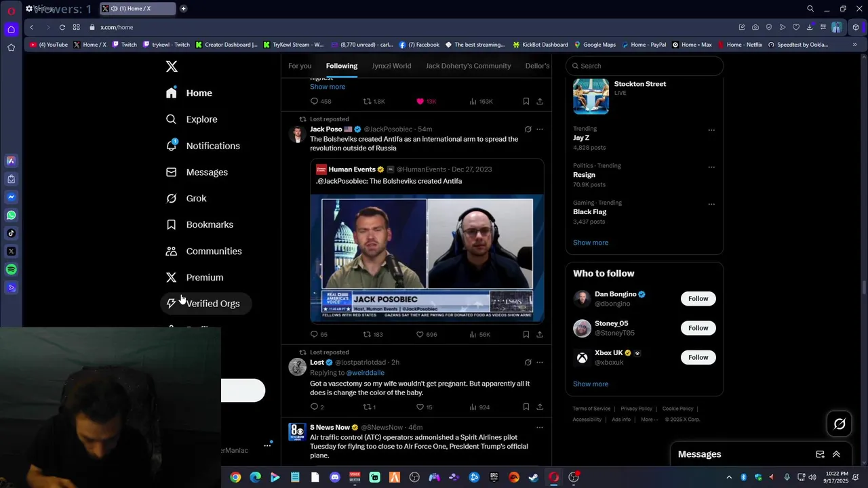Open Messages envelope in X sidebar
This screenshot has width=868, height=488.
(197, 172)
